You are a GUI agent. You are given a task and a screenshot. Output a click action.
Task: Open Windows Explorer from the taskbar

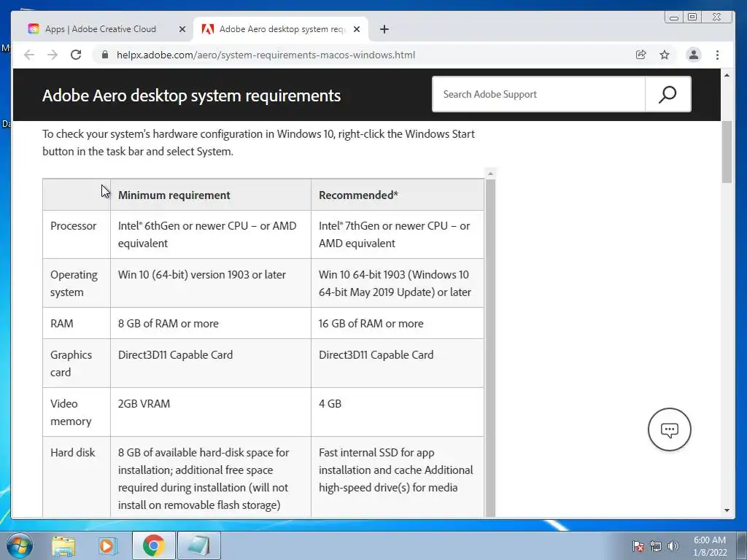(63, 546)
